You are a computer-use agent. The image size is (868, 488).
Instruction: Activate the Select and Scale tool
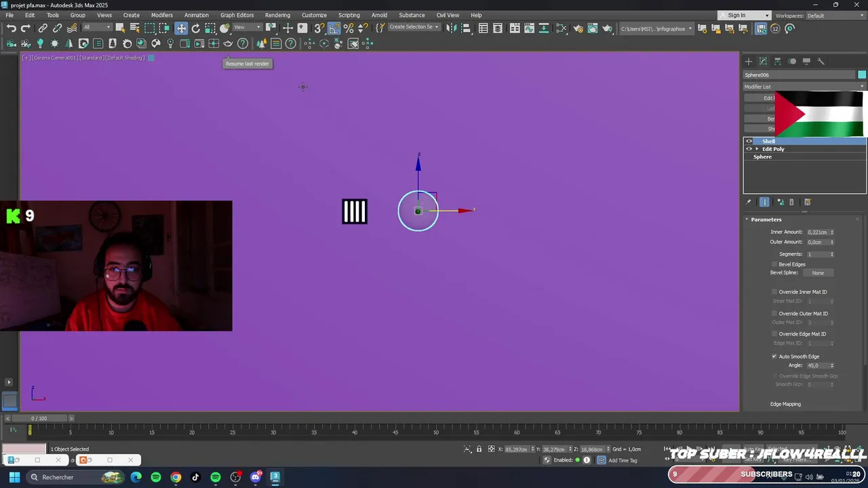point(210,28)
